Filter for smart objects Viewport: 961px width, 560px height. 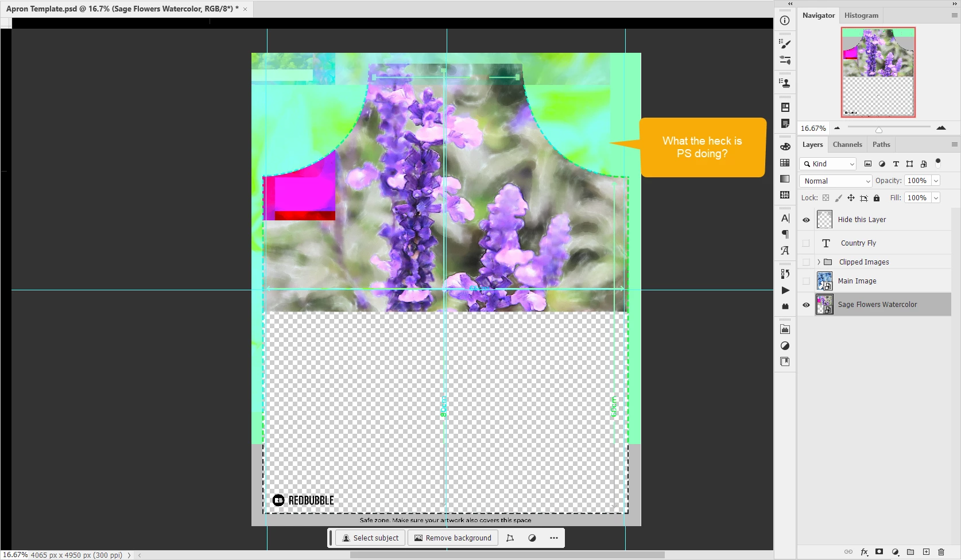tap(923, 164)
